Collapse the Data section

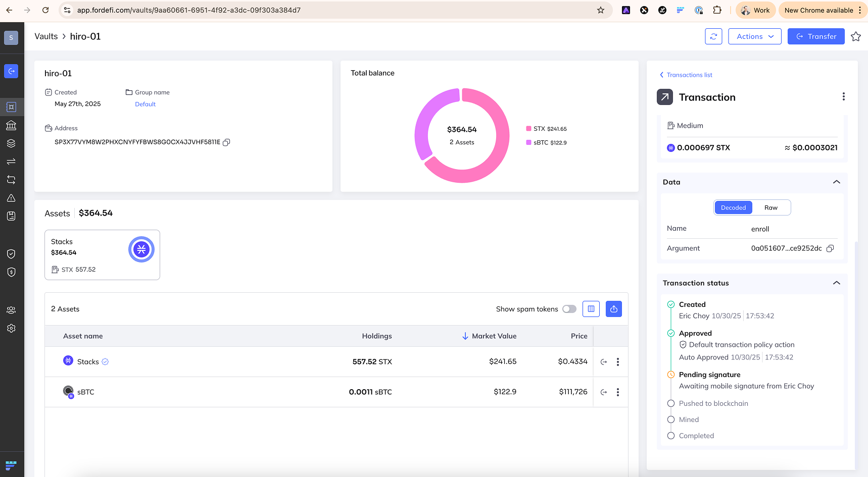click(836, 182)
